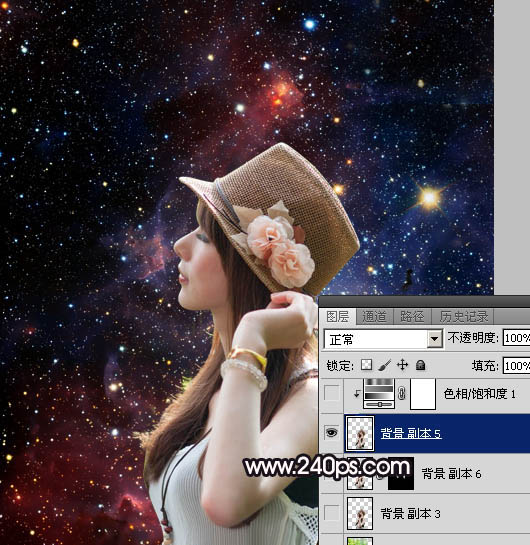Click the clipping arrow icon on Hue/Saturation layer
This screenshot has width=530, height=545.
[357, 393]
